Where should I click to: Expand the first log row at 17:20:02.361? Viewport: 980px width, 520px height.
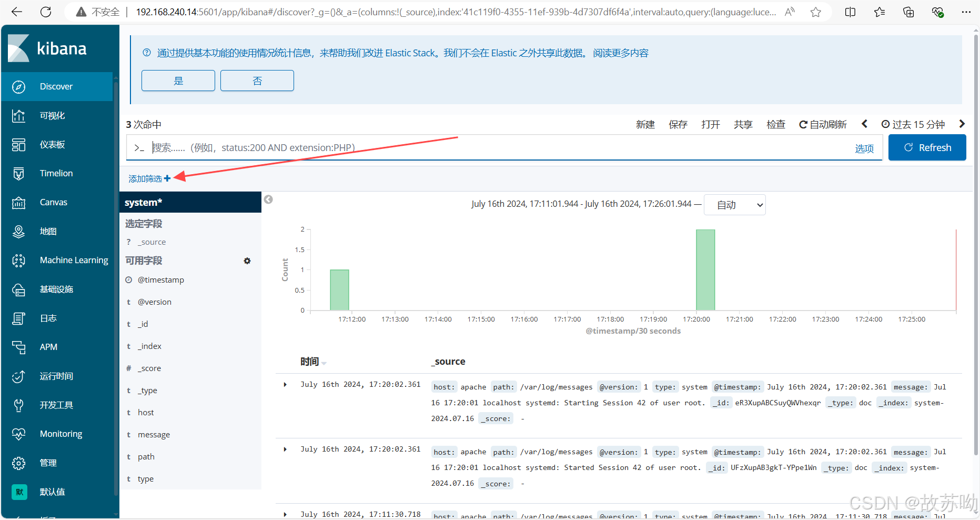285,385
